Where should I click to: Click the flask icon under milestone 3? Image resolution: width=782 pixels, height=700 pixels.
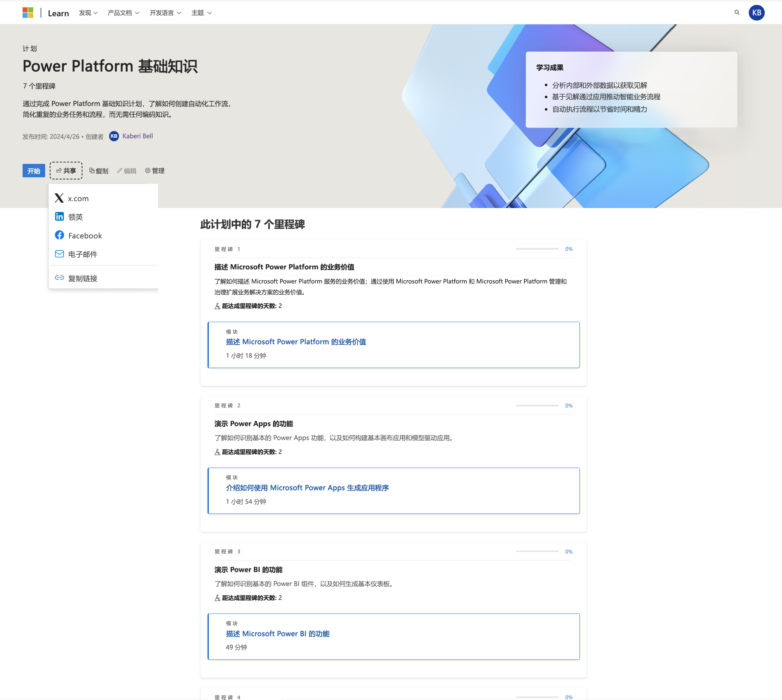pyautogui.click(x=217, y=598)
